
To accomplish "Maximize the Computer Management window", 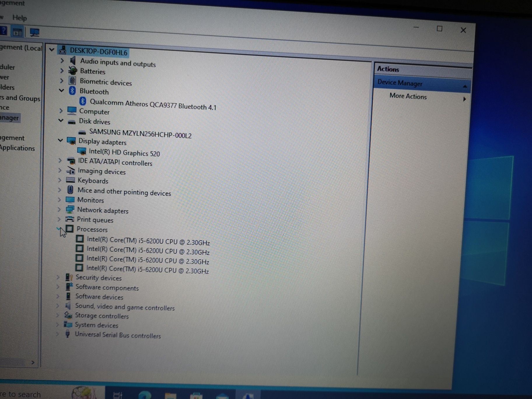I will (440, 29).
